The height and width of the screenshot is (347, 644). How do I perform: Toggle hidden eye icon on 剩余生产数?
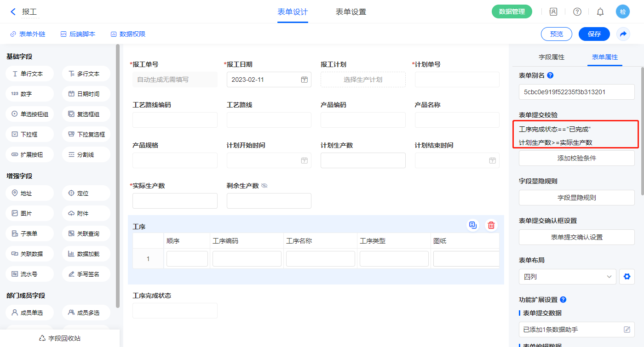264,186
